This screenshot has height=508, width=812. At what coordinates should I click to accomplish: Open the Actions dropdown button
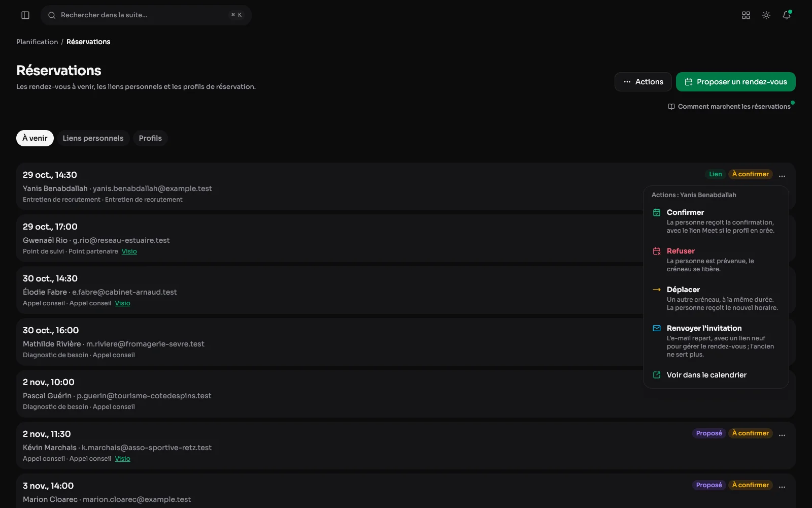click(643, 82)
